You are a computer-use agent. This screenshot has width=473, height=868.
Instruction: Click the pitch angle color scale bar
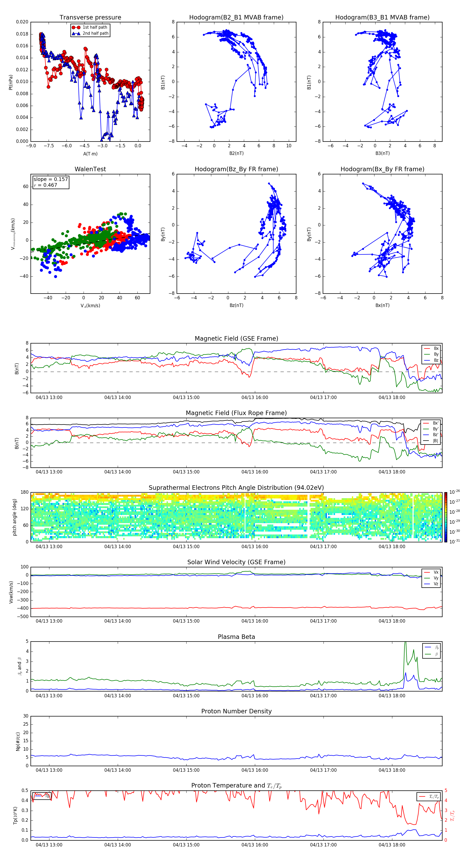[446, 517]
